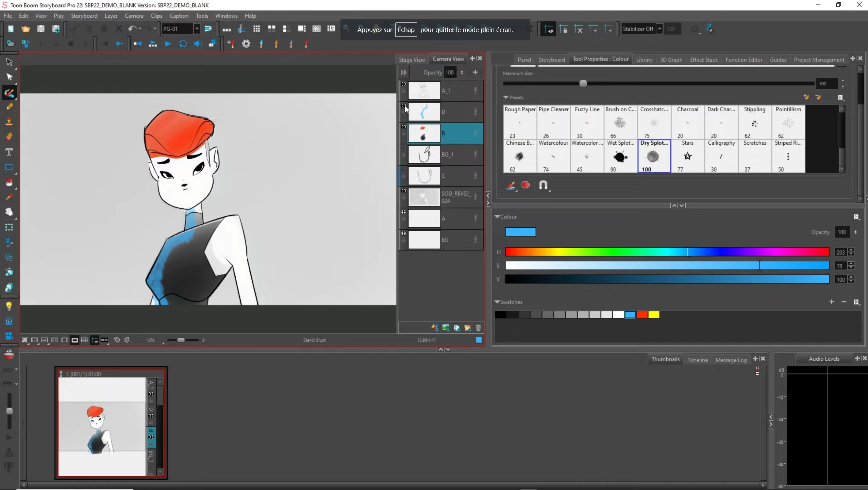Screen dimensions: 868x490
Task: Remove swatch with minus button
Action: [844, 302]
